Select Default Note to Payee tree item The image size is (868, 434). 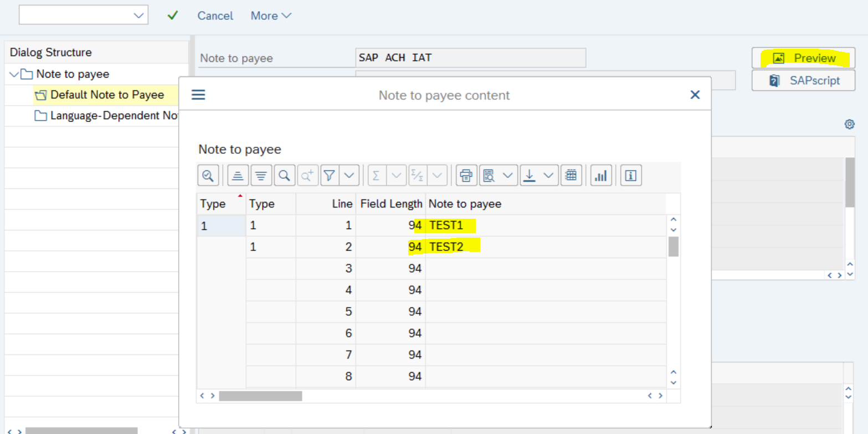100,95
